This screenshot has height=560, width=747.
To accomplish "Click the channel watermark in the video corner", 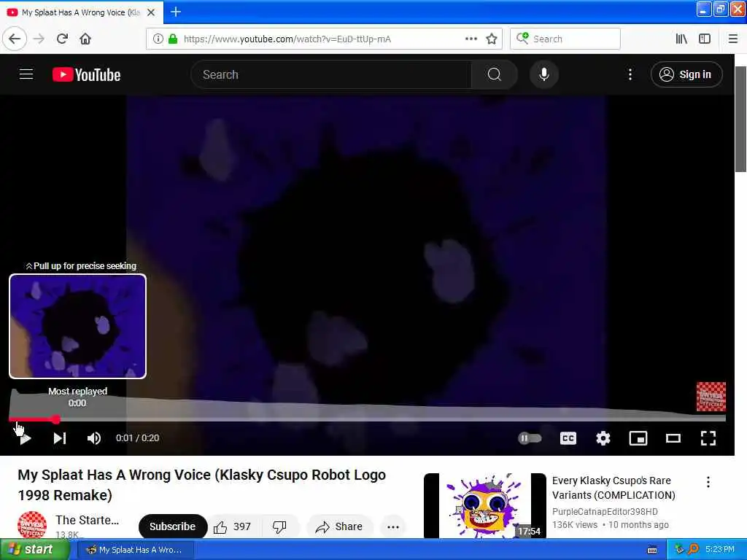I will click(711, 396).
